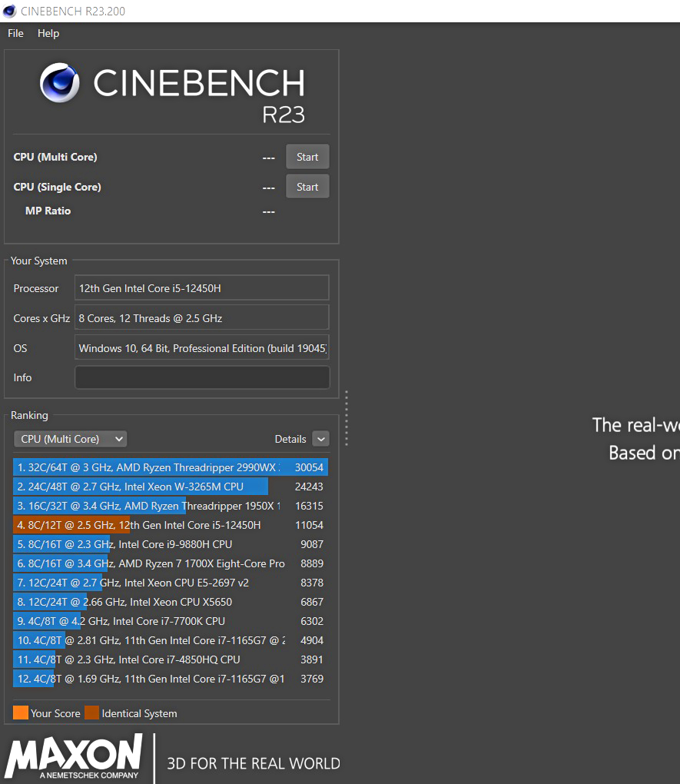Screen dimensions: 680x784
Task: Click the score value 11054
Action: click(309, 525)
